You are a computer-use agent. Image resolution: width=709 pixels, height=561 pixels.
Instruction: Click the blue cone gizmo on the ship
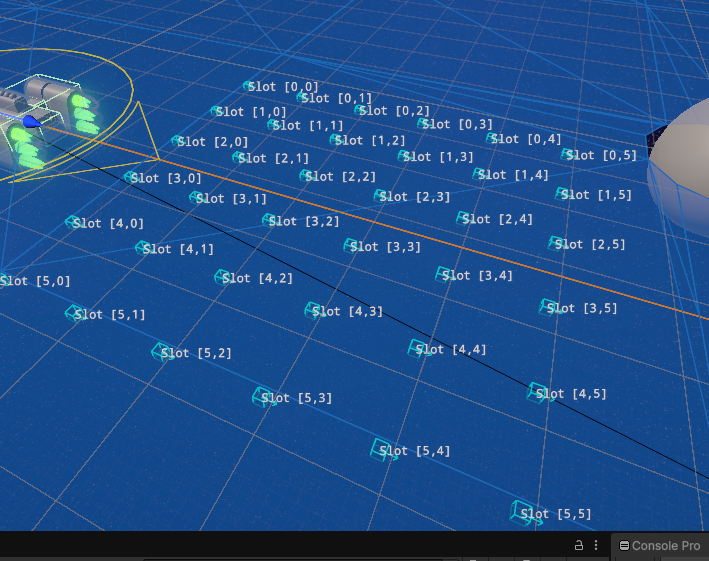click(32, 122)
